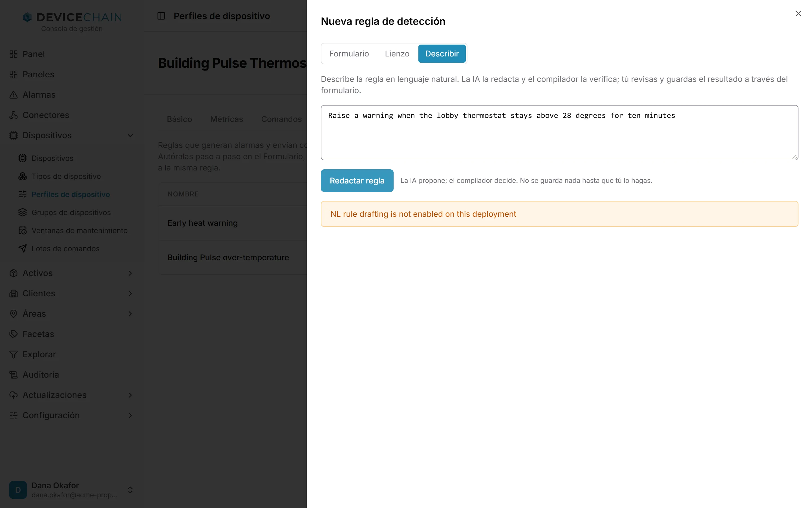Open the Dispositivos submenu item
This screenshot has width=812, height=508.
[52, 158]
